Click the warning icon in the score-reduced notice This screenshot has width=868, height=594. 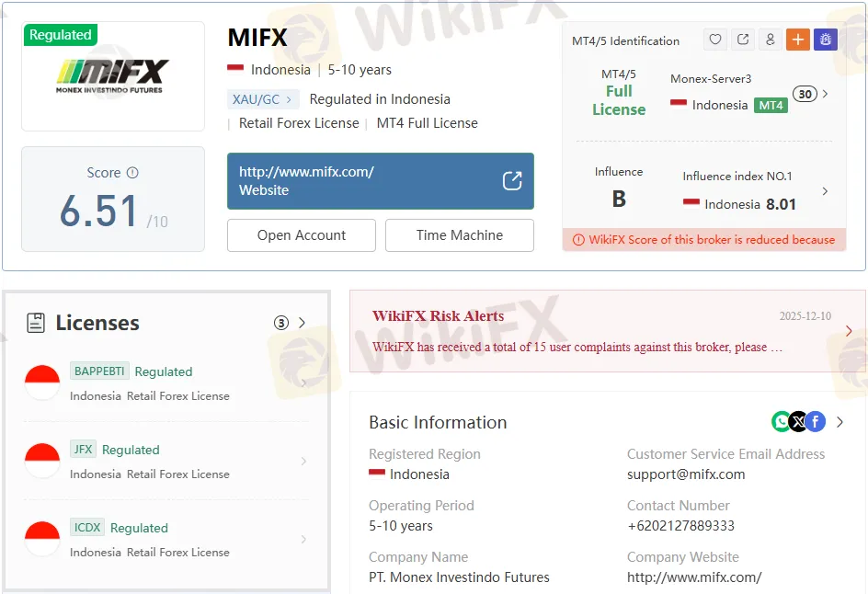coord(578,240)
